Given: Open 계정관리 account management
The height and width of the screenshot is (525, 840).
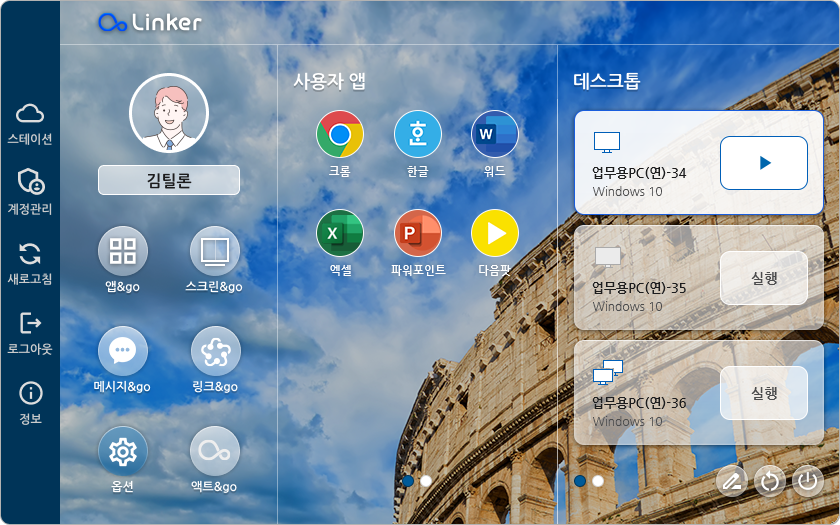Looking at the screenshot, I should [x=31, y=182].
